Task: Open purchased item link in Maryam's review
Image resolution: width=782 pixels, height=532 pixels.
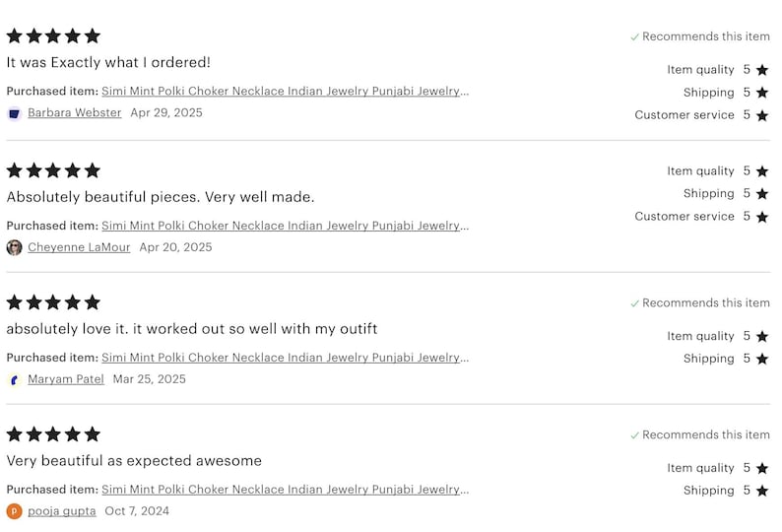Action: click(x=286, y=358)
